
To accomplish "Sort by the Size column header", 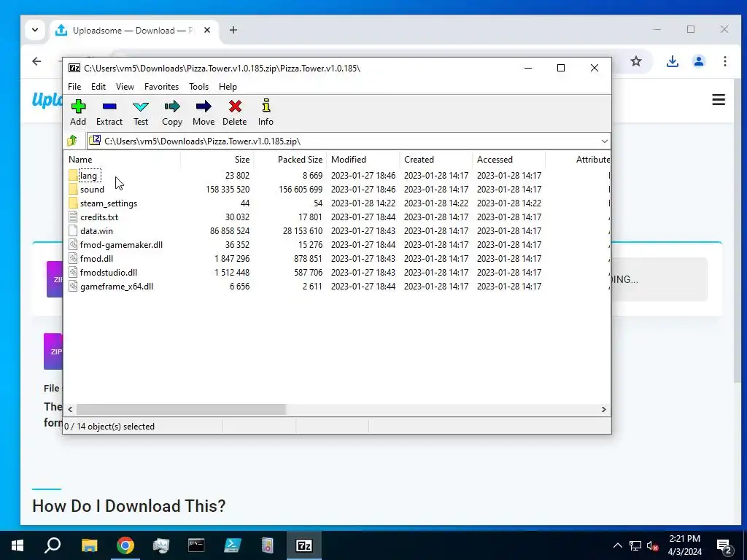I will [217, 160].
